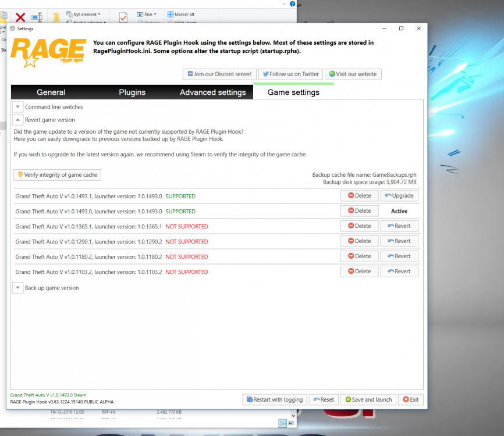Click Explorer large icons view button
Image resolution: width=504 pixels, height=436 pixels.
point(291,423)
